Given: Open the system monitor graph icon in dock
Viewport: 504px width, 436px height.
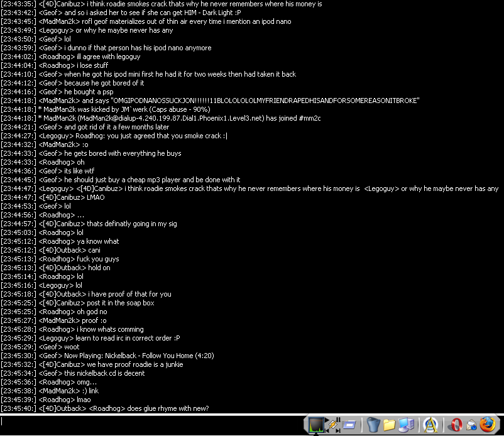Looking at the screenshot, I should 315,425.
